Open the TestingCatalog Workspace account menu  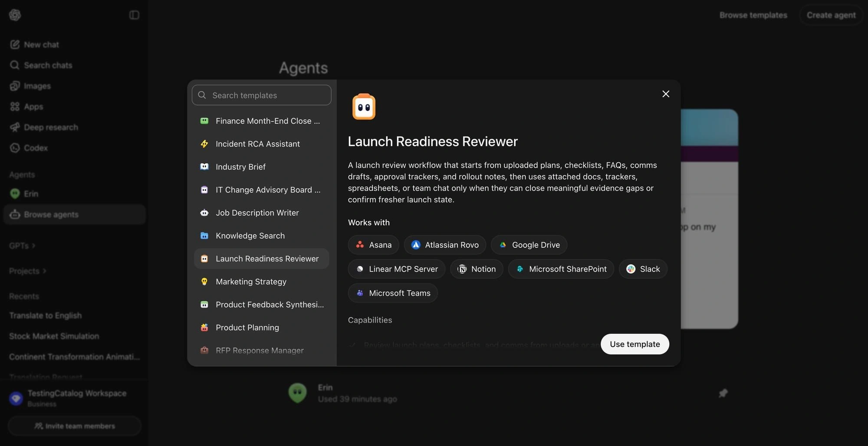[x=74, y=398]
